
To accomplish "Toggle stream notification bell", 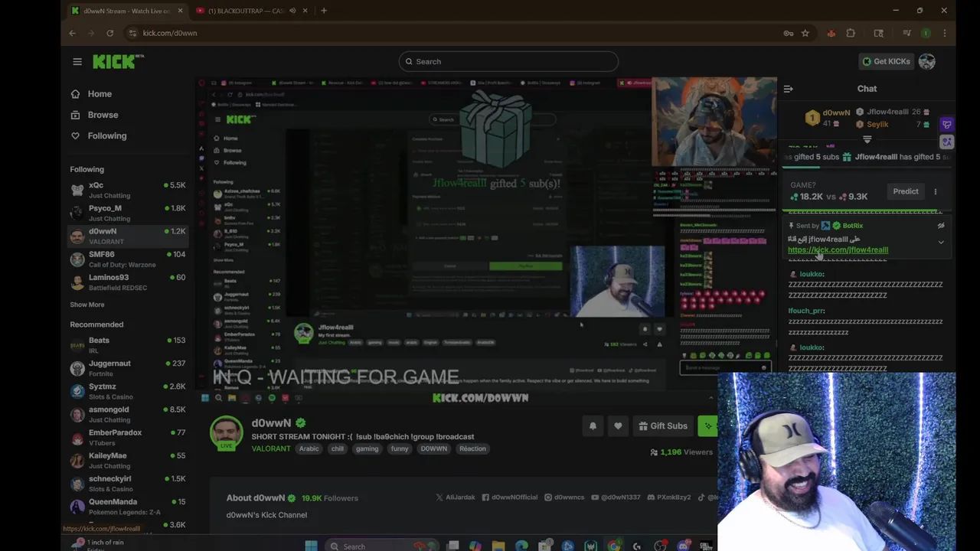I will pos(593,426).
